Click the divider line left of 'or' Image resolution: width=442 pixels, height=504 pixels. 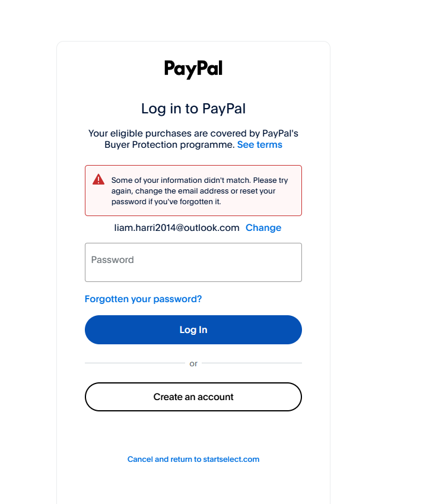135,363
